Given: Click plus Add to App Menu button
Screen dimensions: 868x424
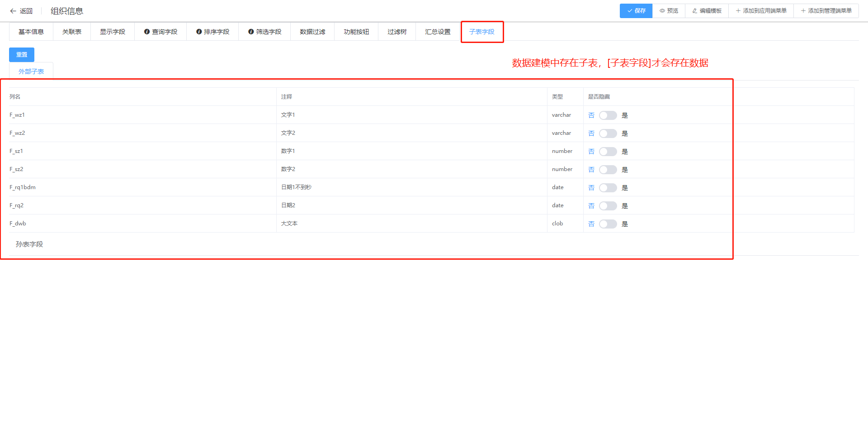Looking at the screenshot, I should [x=761, y=11].
